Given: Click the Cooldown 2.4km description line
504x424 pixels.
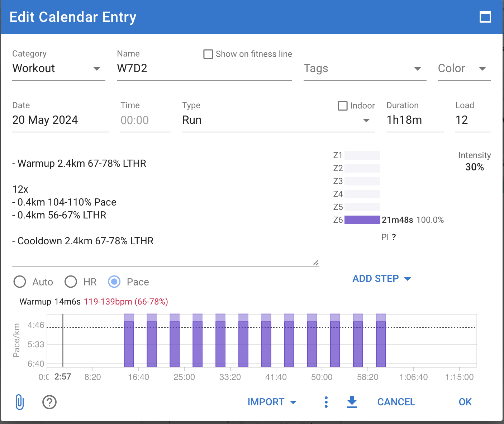Looking at the screenshot, I should 83,241.
